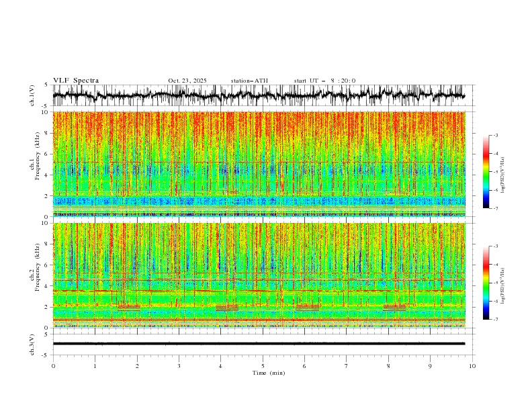Click the ch.2 2 kHz striped burst near minute 6
The image size is (532, 411).
point(308,308)
